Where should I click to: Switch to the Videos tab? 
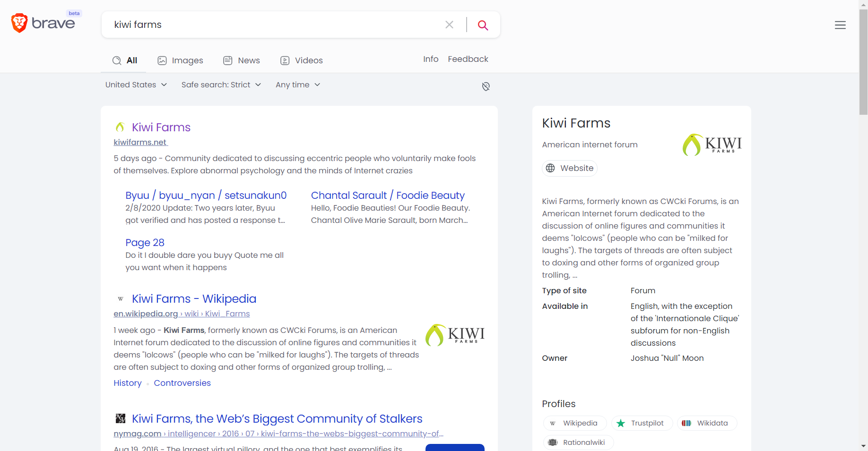click(302, 60)
